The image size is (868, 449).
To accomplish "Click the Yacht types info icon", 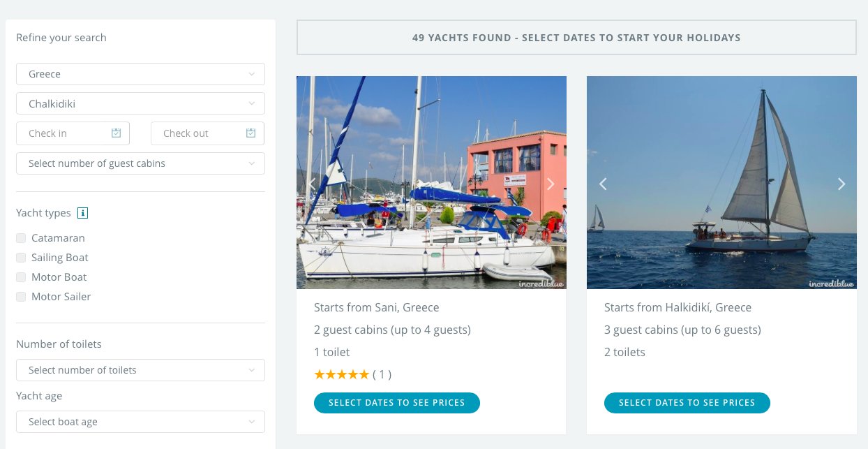I will click(83, 213).
